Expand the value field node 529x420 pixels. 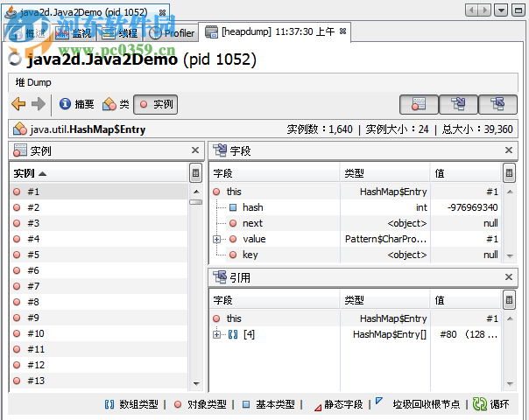point(216,239)
